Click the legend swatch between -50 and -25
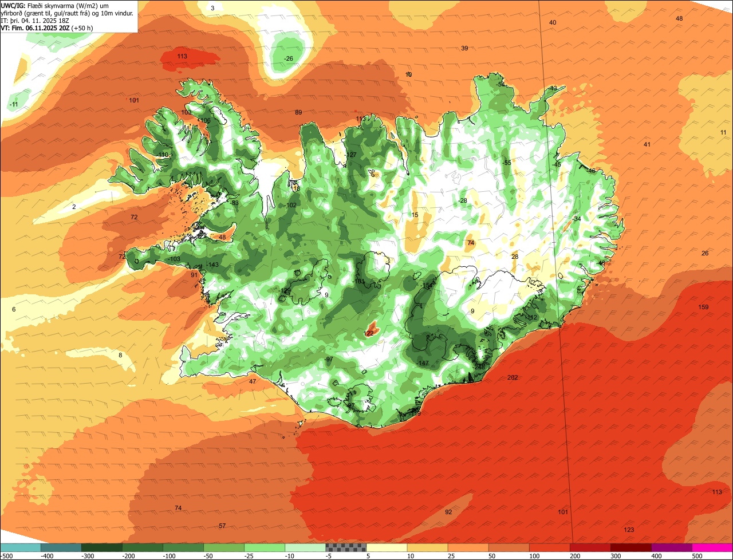 click(x=224, y=547)
